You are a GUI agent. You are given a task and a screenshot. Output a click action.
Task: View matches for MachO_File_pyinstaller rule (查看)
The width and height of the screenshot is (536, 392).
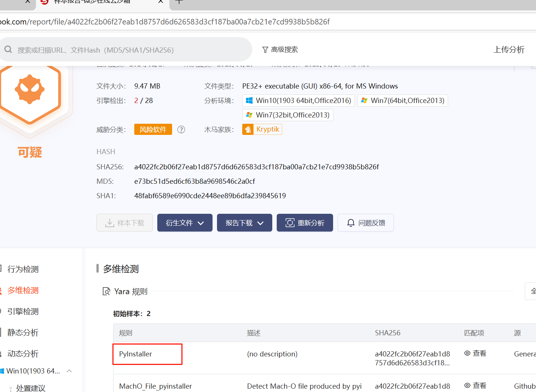pyautogui.click(x=475, y=385)
